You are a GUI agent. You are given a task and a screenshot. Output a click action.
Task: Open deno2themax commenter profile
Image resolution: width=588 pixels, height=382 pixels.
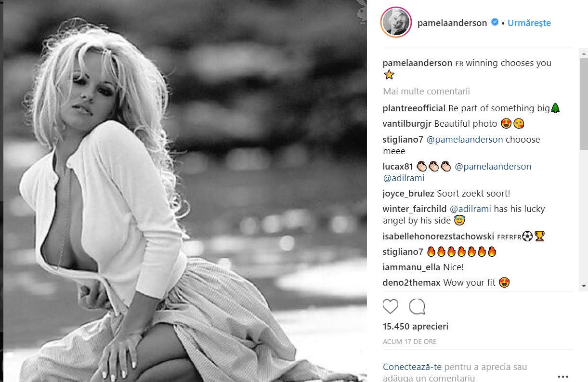tap(411, 283)
